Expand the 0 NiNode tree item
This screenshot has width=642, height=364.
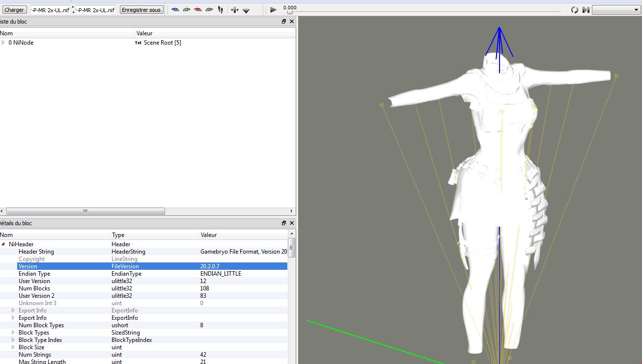click(3, 43)
